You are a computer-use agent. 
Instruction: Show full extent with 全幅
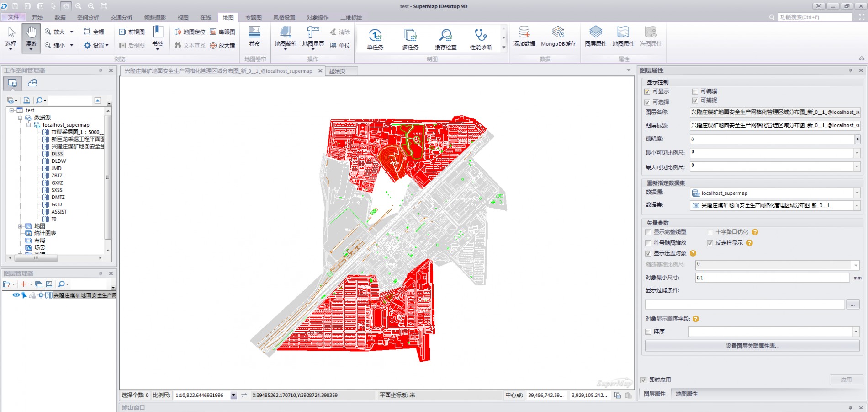click(x=94, y=32)
